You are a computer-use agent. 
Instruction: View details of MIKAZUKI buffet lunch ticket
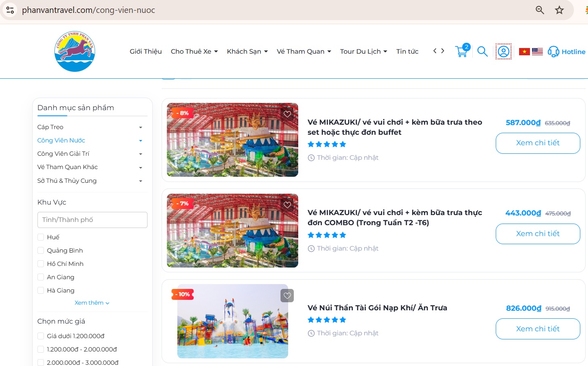[x=538, y=143]
